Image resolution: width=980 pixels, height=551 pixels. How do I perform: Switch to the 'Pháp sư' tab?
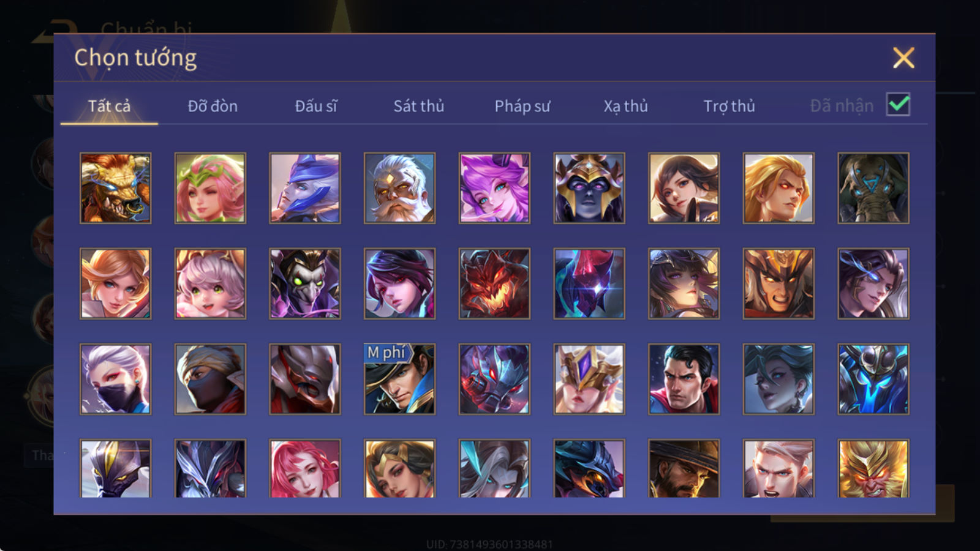(x=522, y=106)
